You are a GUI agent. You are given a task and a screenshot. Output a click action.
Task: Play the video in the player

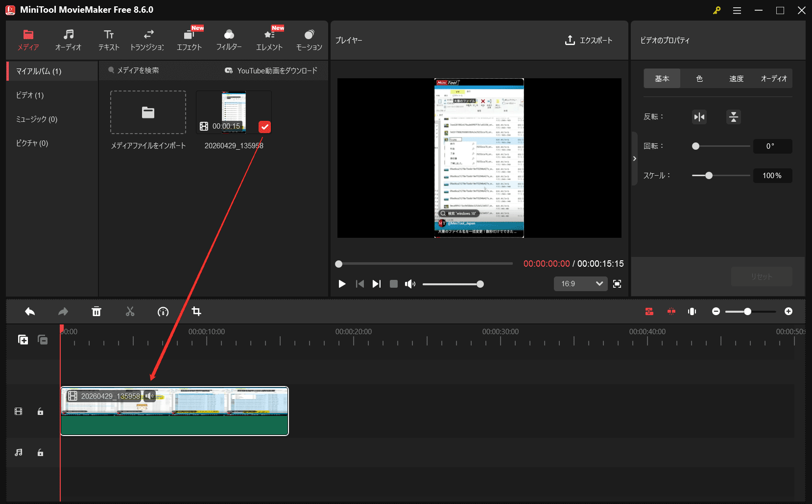[342, 284]
